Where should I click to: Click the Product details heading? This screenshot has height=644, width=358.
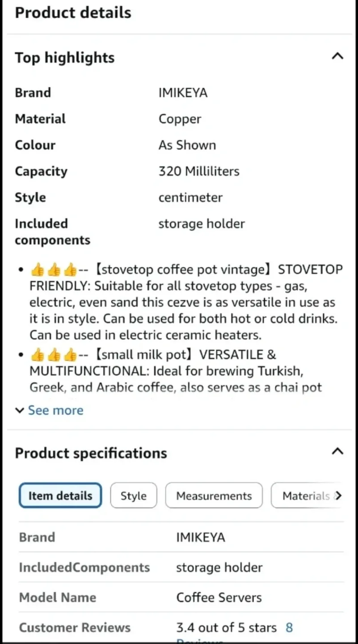(73, 13)
